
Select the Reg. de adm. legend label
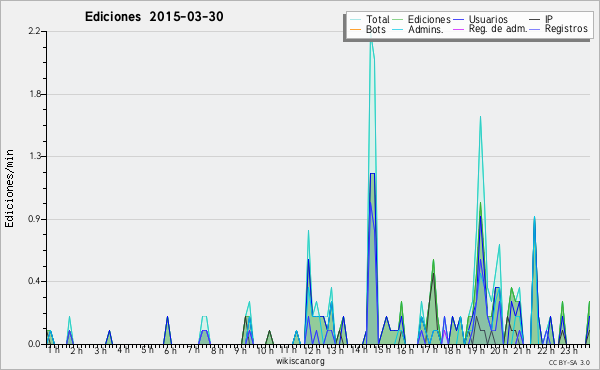click(x=498, y=29)
